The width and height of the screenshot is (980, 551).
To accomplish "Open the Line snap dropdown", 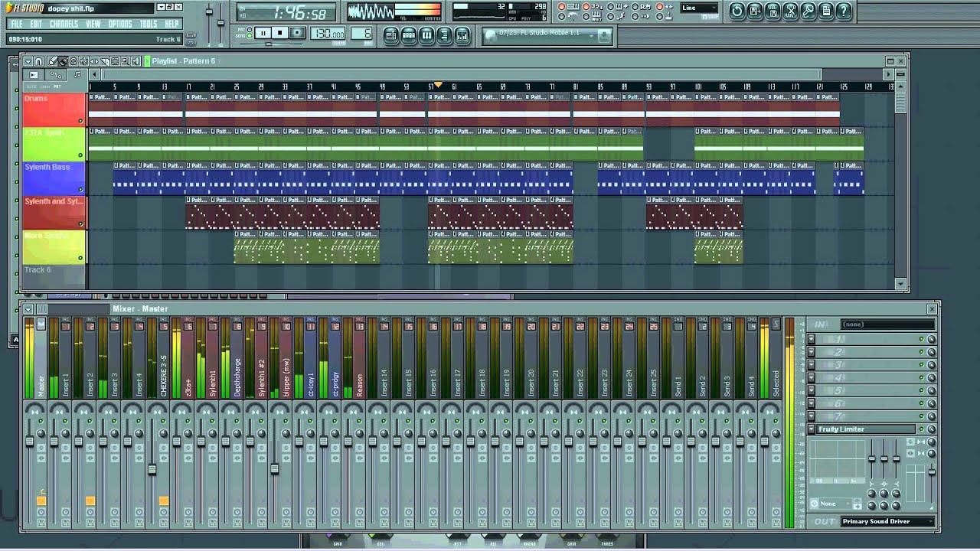I will (700, 8).
